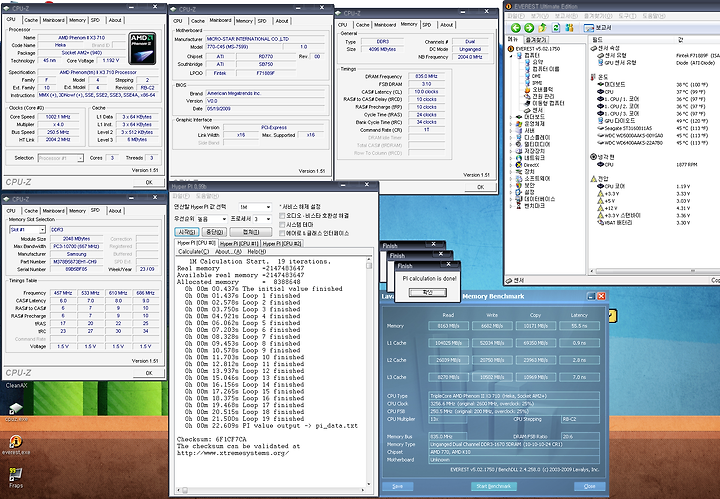Select 데이터베이스 item in EVEREST tree
The image size is (720, 499).
point(535,199)
